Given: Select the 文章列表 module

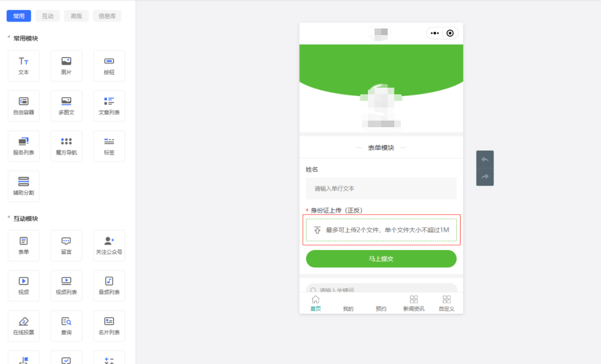Looking at the screenshot, I should [x=109, y=106].
